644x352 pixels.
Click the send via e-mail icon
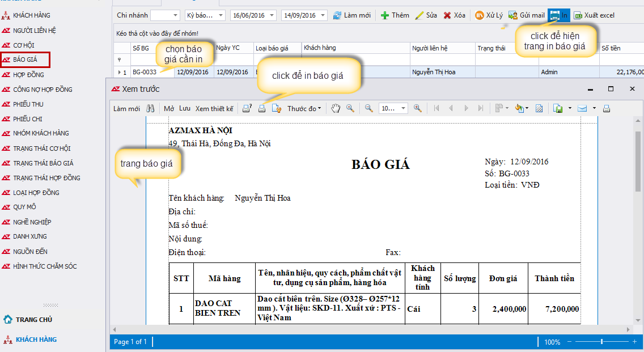click(582, 108)
